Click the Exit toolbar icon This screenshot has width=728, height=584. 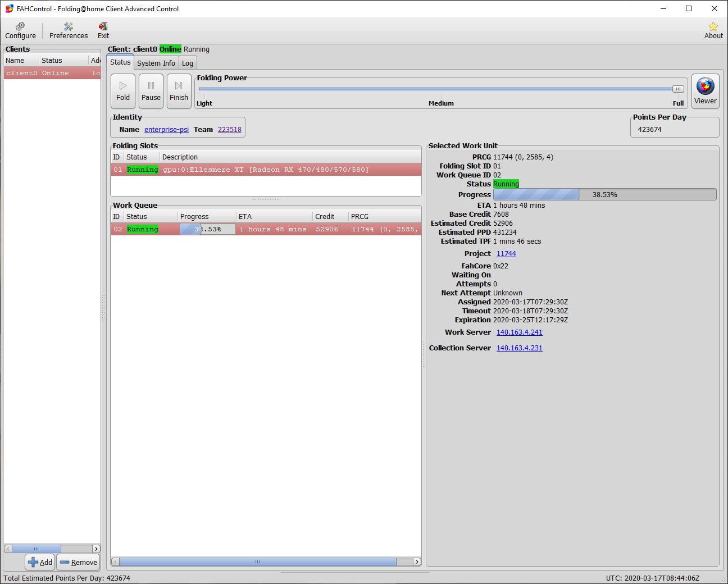(x=103, y=31)
